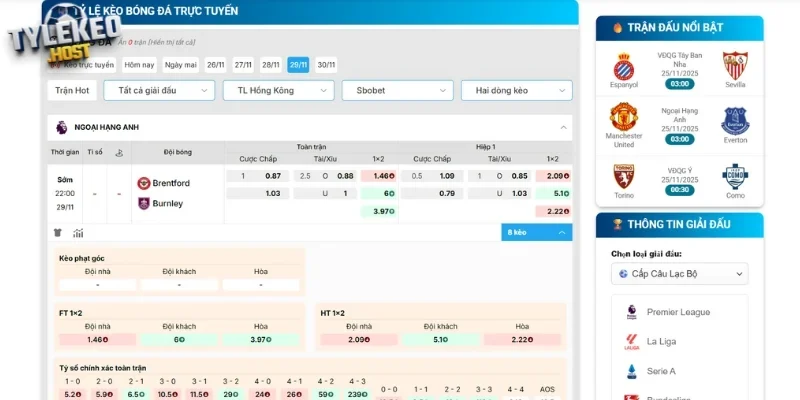Click the Everton club crest
The image size is (800, 400).
pyautogui.click(x=735, y=121)
